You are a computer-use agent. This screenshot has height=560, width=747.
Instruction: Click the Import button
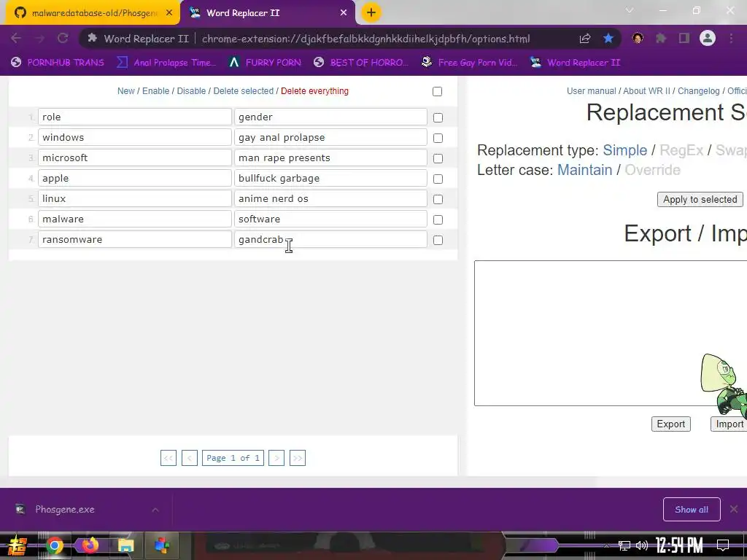[729, 424]
